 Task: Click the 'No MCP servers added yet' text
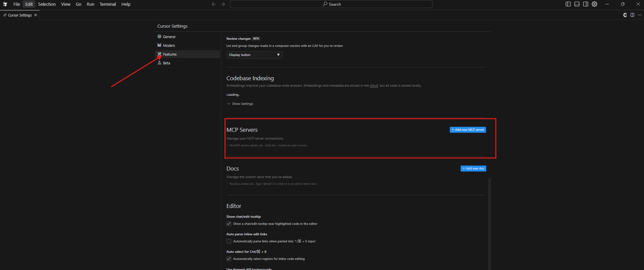268,145
